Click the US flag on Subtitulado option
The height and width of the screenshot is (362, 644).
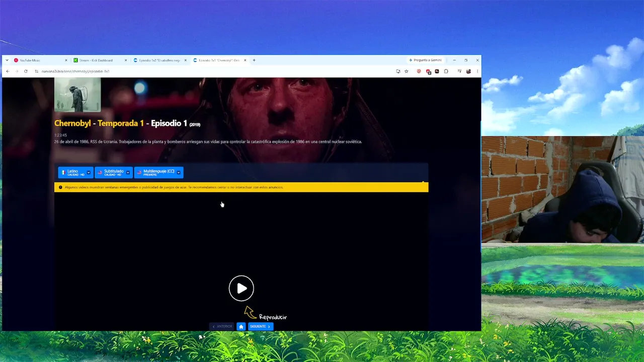click(100, 172)
